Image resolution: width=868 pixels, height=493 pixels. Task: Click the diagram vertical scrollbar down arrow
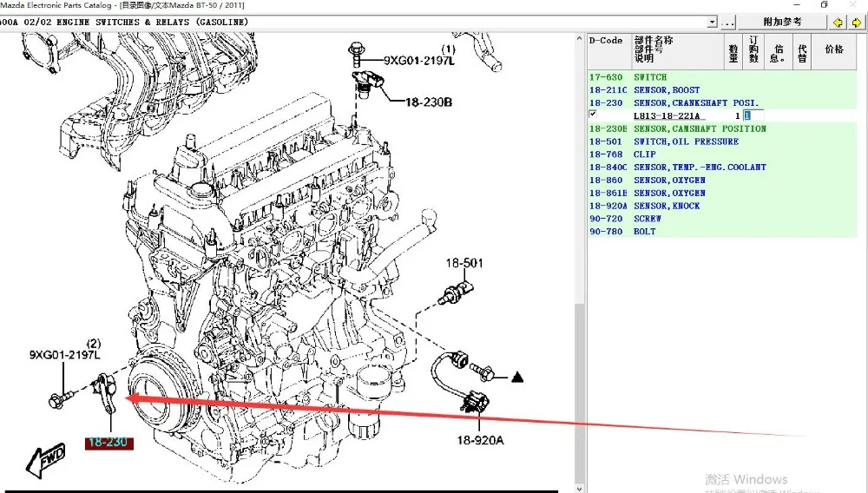tap(580, 488)
